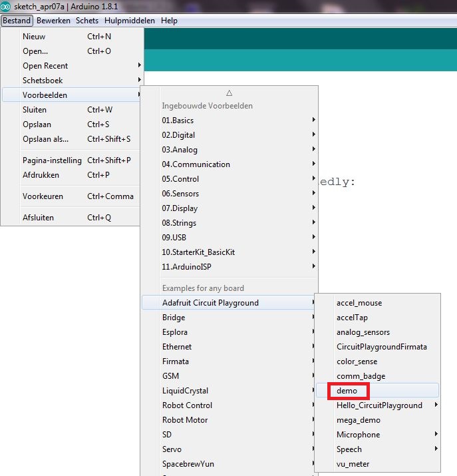This screenshot has width=457, height=476.
Task: Select Sluiten in the menu
Action: coord(72,110)
